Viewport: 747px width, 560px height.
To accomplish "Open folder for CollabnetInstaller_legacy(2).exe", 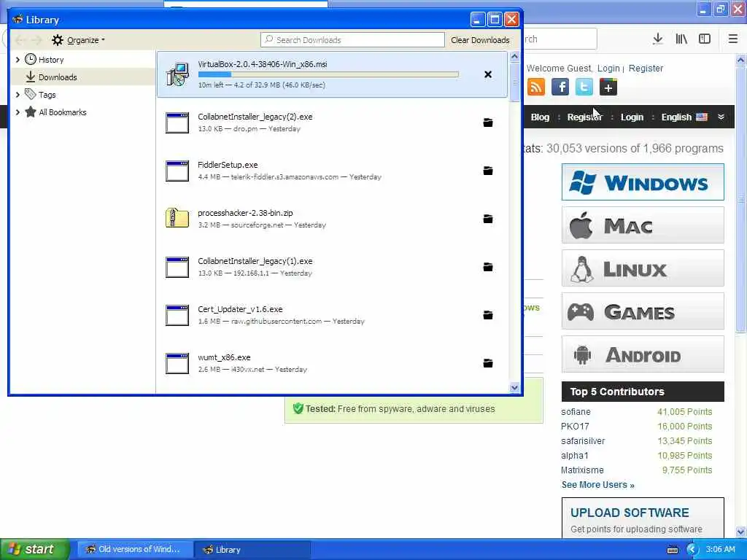I will [488, 122].
